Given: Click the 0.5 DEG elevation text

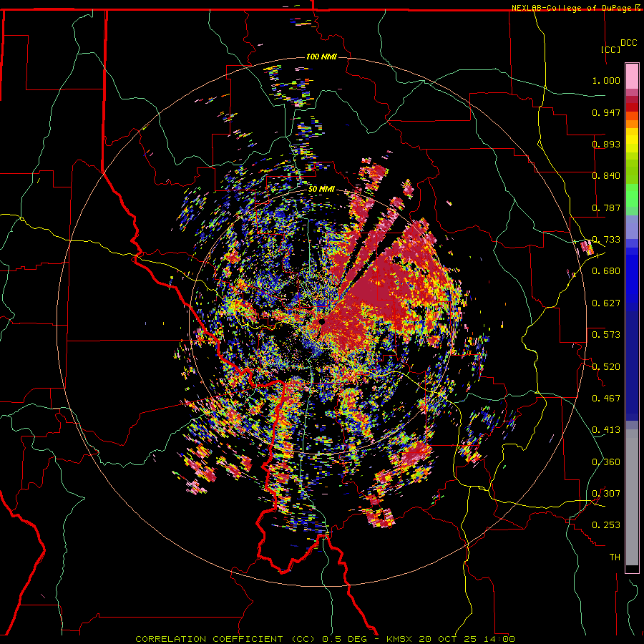Looking at the screenshot, I should [x=344, y=639].
